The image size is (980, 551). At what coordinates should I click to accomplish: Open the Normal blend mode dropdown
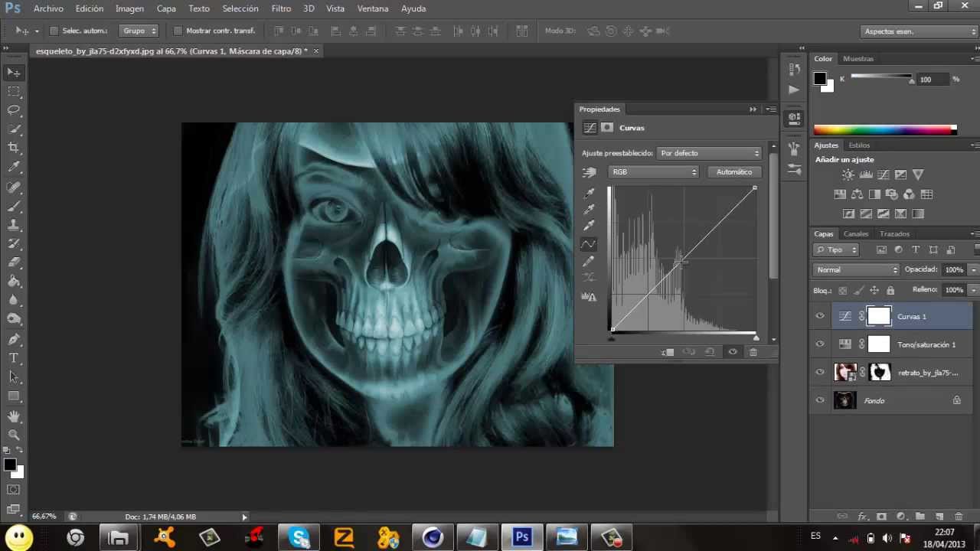857,270
